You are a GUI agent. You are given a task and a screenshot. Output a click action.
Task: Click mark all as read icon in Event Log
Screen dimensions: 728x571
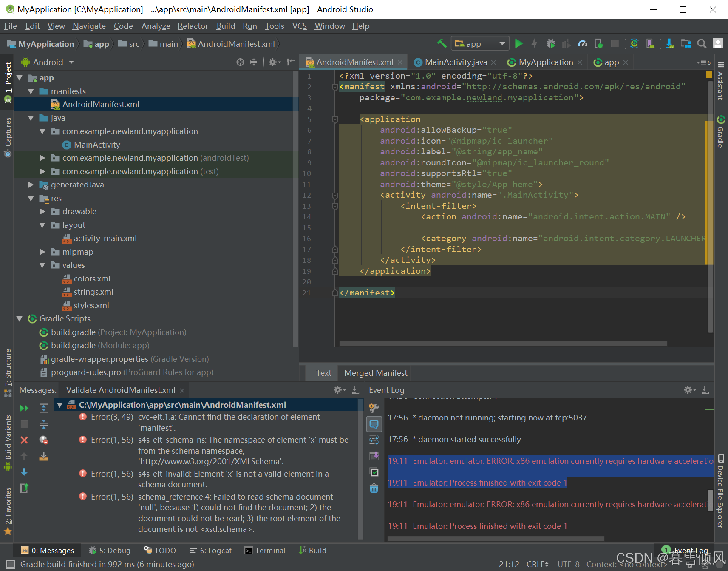374,472
